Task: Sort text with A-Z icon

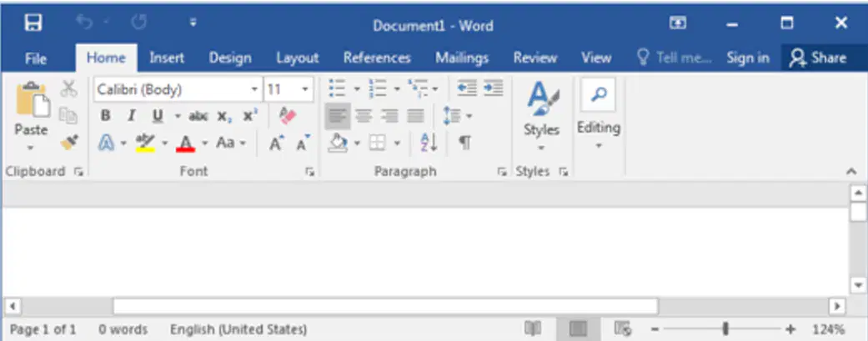Action: click(x=429, y=143)
